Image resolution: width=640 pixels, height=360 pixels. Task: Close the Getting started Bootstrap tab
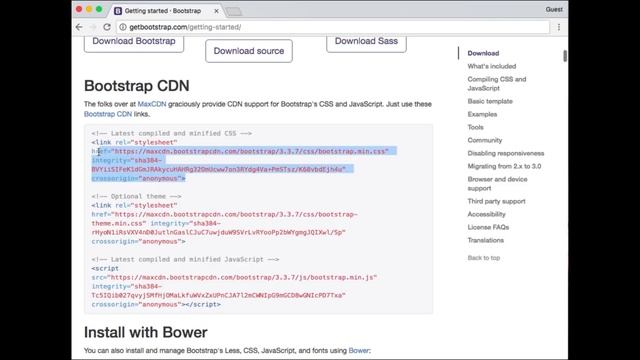pyautogui.click(x=216, y=11)
